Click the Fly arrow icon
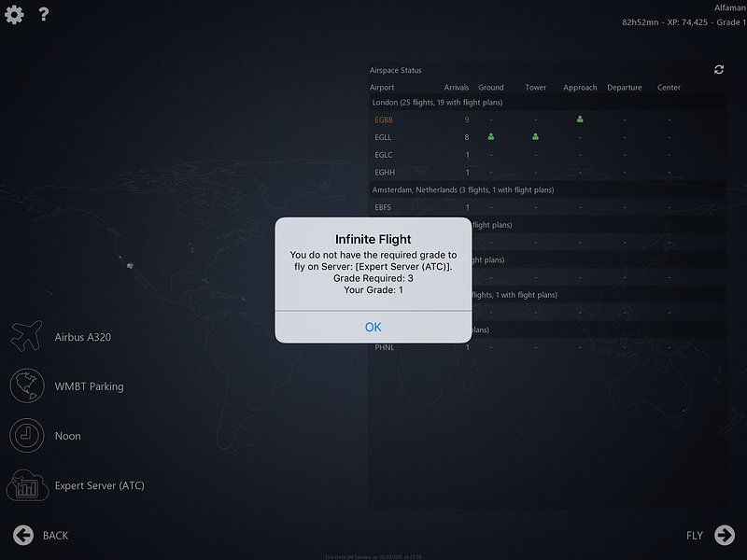The height and width of the screenshot is (560, 747). (x=725, y=535)
